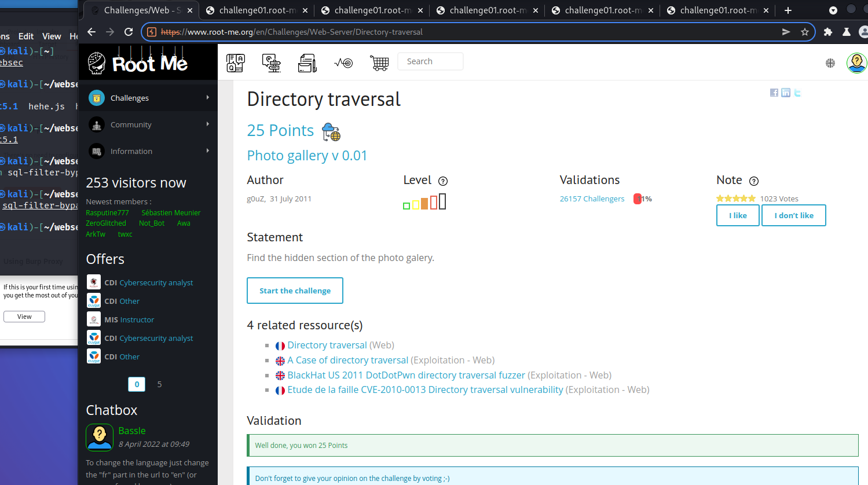Image resolution: width=868 pixels, height=485 pixels.
Task: Share on Twitter icon
Action: tap(797, 93)
